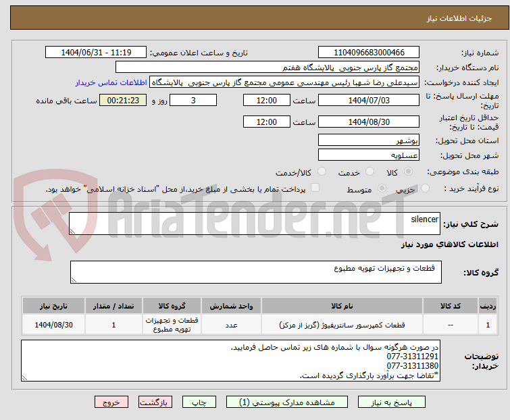Screen dimensions: 510x420
Task: Click the resize handle of buyer notes area
Action: tap(24, 377)
